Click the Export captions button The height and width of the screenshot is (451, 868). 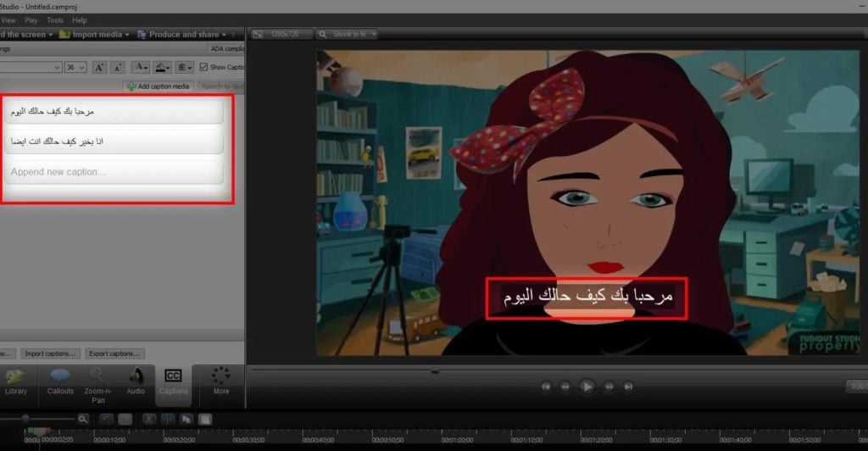[114, 354]
